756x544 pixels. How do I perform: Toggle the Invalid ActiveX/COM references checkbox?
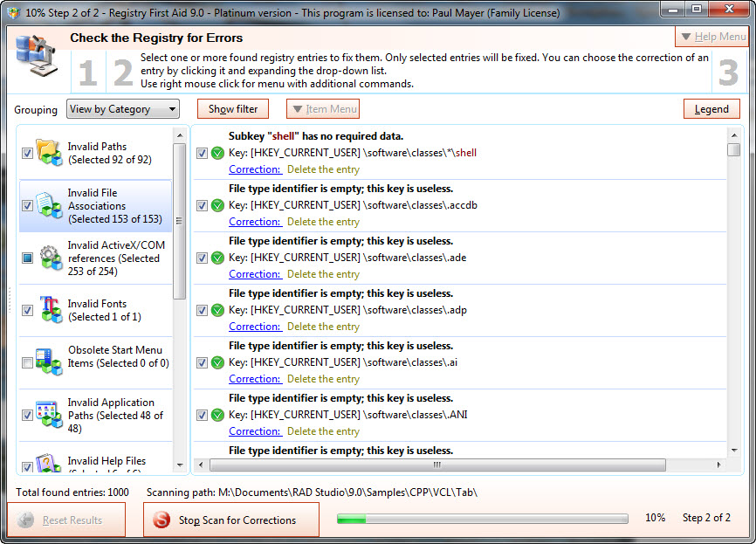coord(27,258)
